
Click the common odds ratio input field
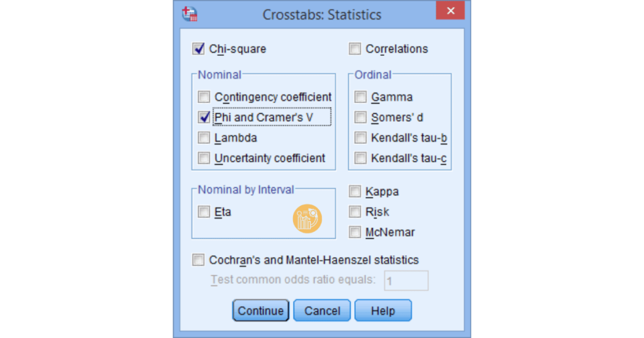click(406, 281)
